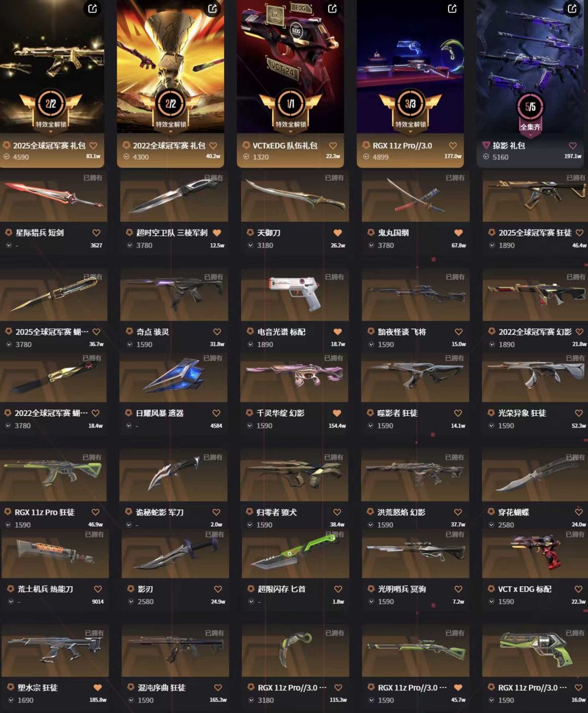Open the price dropdown for 穿花蝴蝶 2580
Viewport: 588px width, 713px height.
point(492,525)
